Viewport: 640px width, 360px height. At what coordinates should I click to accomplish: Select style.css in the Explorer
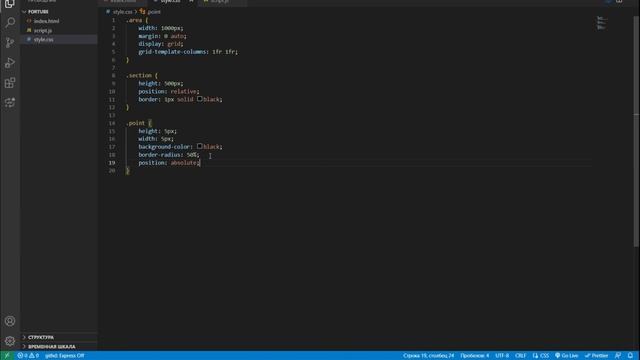[43, 40]
